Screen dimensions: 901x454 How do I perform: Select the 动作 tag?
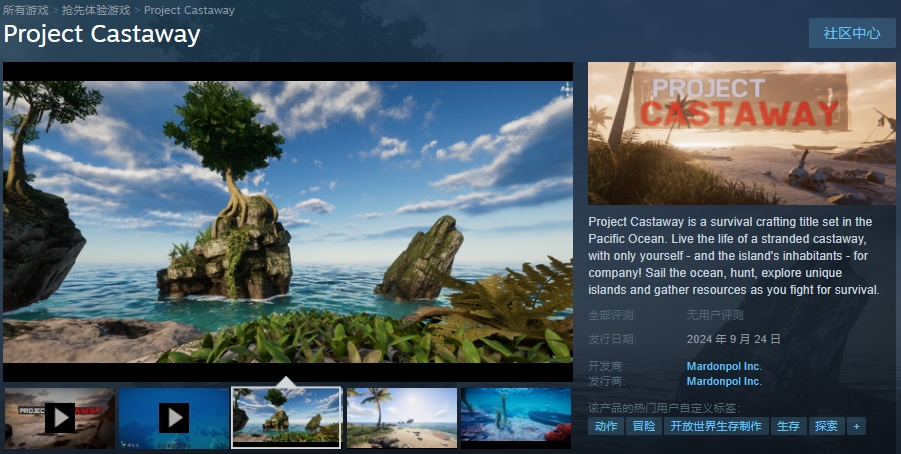coord(606,426)
